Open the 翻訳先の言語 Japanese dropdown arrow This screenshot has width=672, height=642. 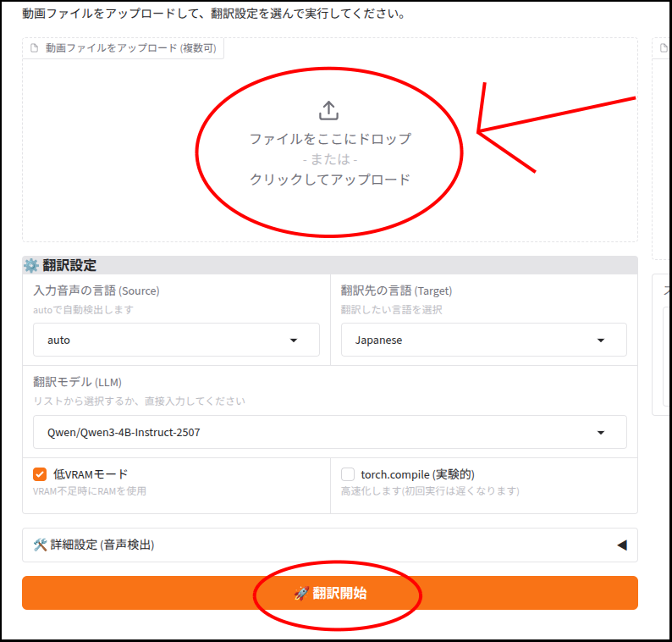(x=601, y=340)
